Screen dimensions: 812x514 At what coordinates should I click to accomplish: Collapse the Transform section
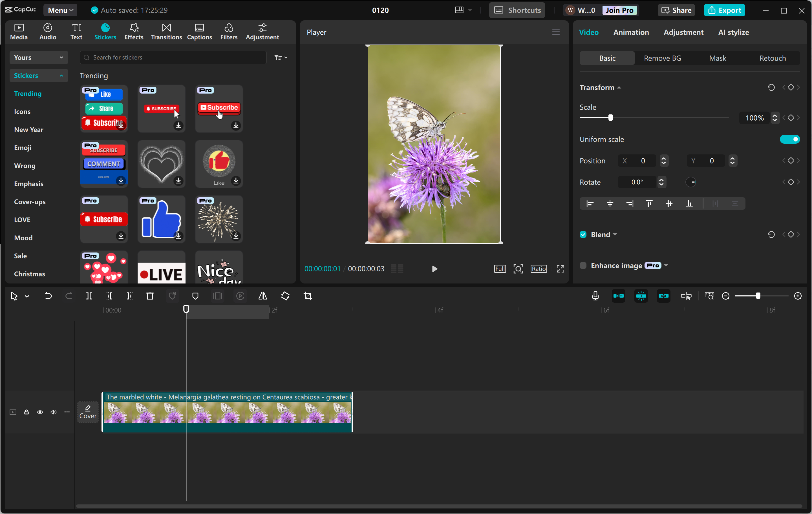[619, 87]
